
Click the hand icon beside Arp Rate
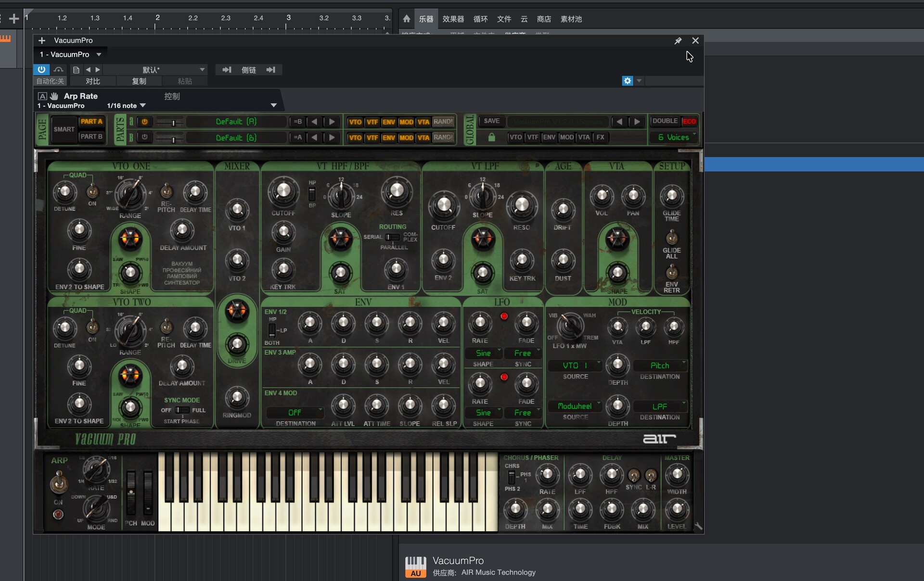tap(54, 96)
